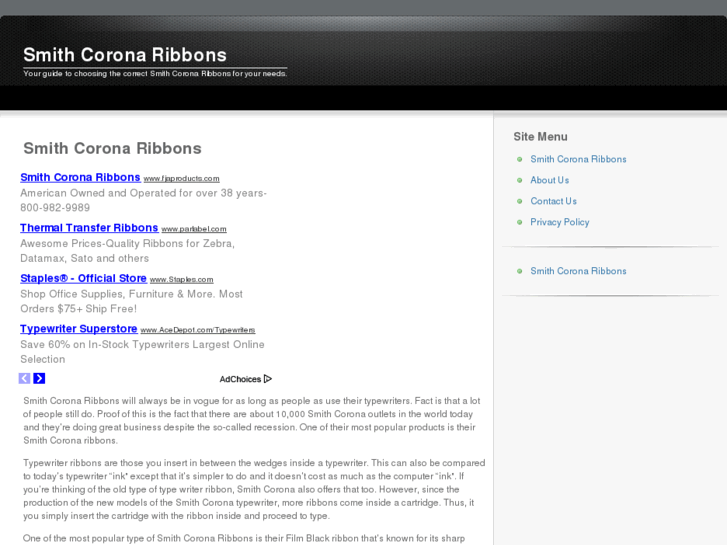Click ad text 'Awesome Prices-Quality Ribbons for Zebra'
Image resolution: width=727 pixels, height=545 pixels.
coord(127,244)
